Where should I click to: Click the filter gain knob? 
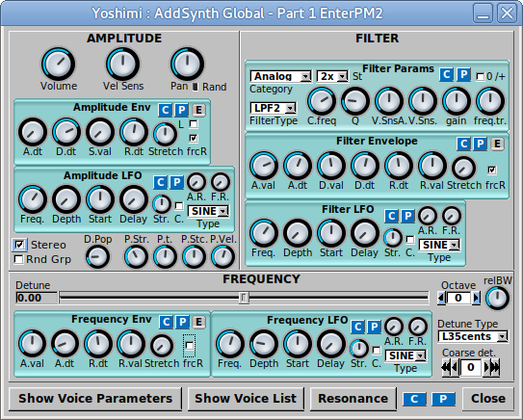click(456, 101)
